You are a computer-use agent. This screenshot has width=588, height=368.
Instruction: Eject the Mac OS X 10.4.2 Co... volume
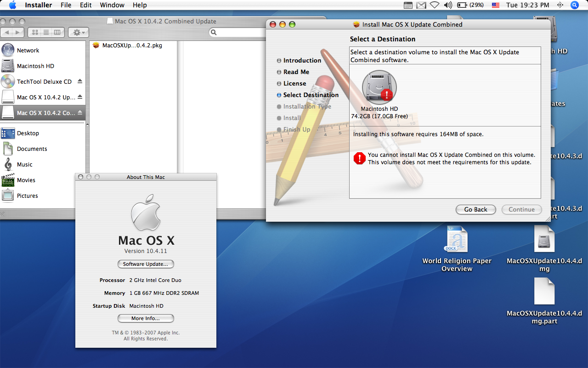80,113
